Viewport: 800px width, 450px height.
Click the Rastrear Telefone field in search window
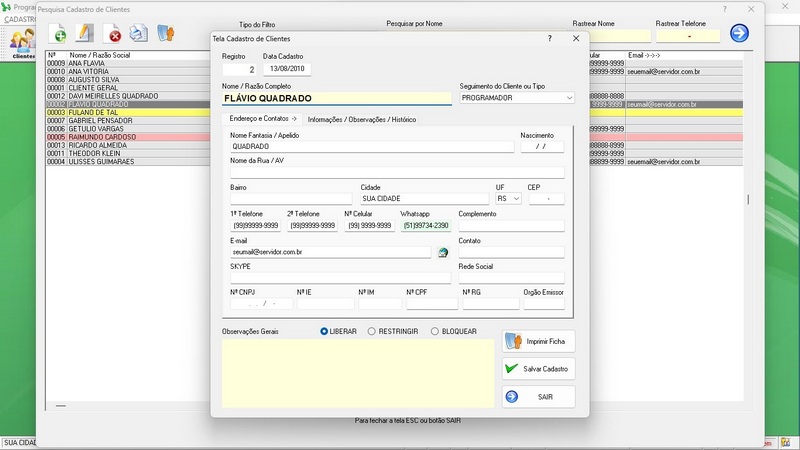(688, 36)
